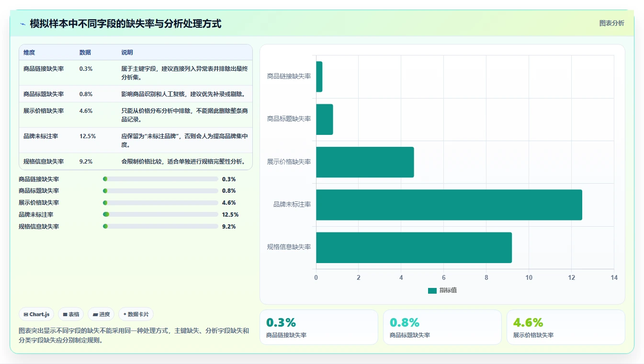Click 品牌未标注率 in the table
The image size is (644, 364).
[x=41, y=136]
